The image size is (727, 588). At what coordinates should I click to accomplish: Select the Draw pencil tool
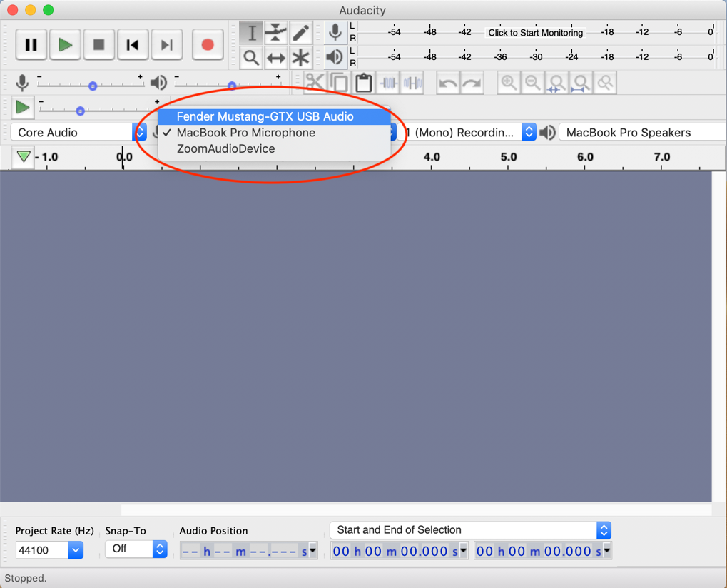(x=301, y=33)
